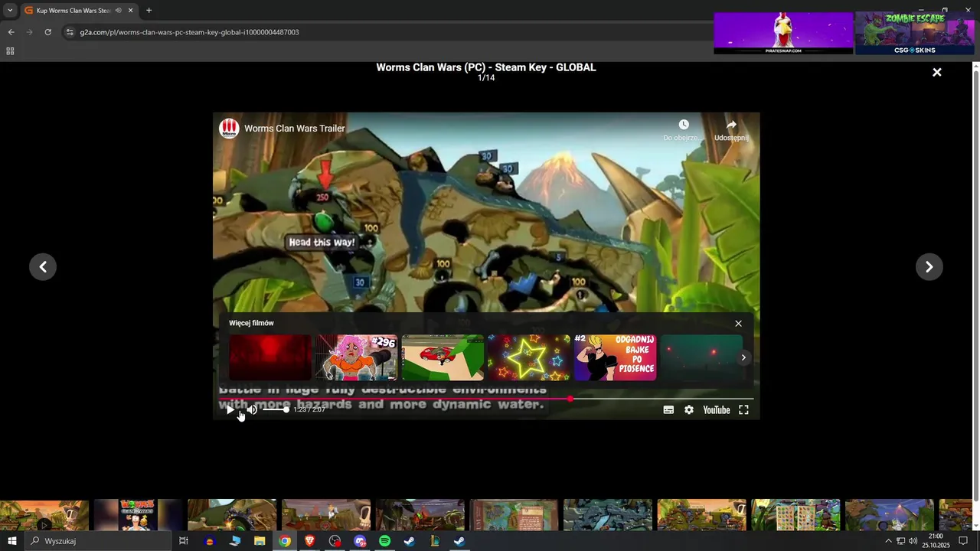Viewport: 980px width, 551px height.
Task: Open a new browser tab
Action: [149, 11]
